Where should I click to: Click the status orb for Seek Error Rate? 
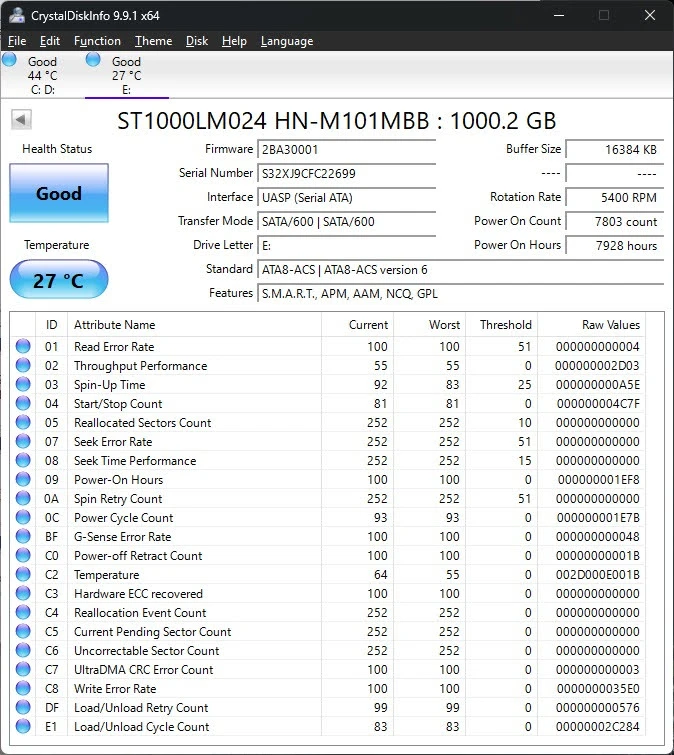(23, 441)
